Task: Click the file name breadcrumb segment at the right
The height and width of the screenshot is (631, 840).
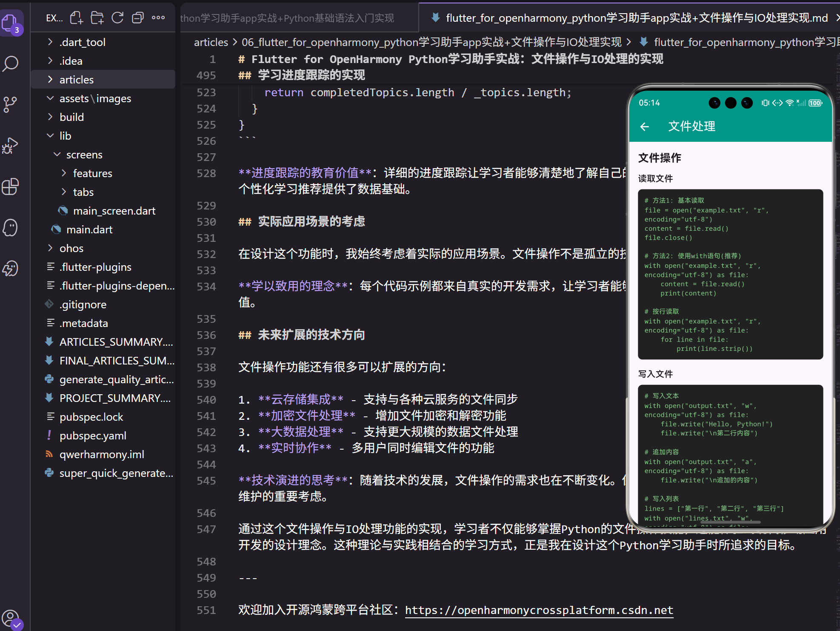Action: pos(740,42)
